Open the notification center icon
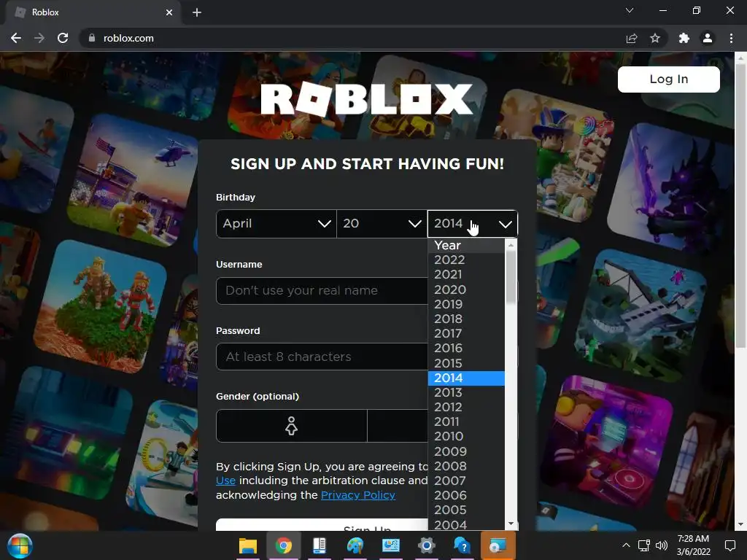This screenshot has height=560, width=747. click(729, 545)
